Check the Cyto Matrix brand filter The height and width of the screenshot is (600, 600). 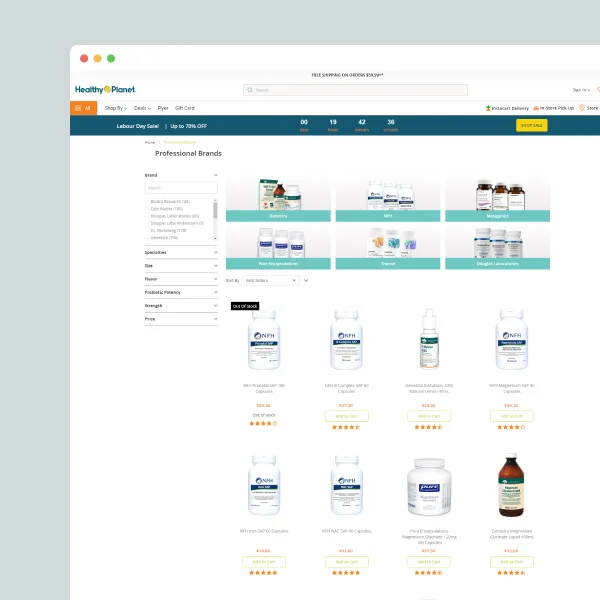coord(147,209)
